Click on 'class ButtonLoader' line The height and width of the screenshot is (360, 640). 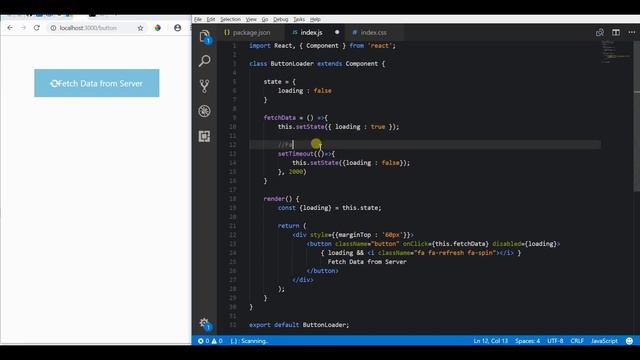[x=317, y=64]
